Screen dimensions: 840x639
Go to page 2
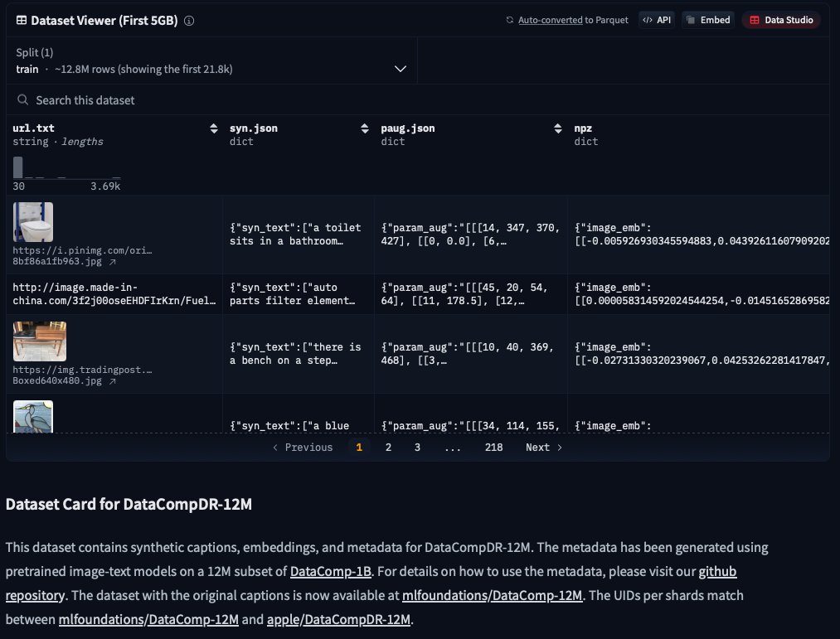click(388, 448)
